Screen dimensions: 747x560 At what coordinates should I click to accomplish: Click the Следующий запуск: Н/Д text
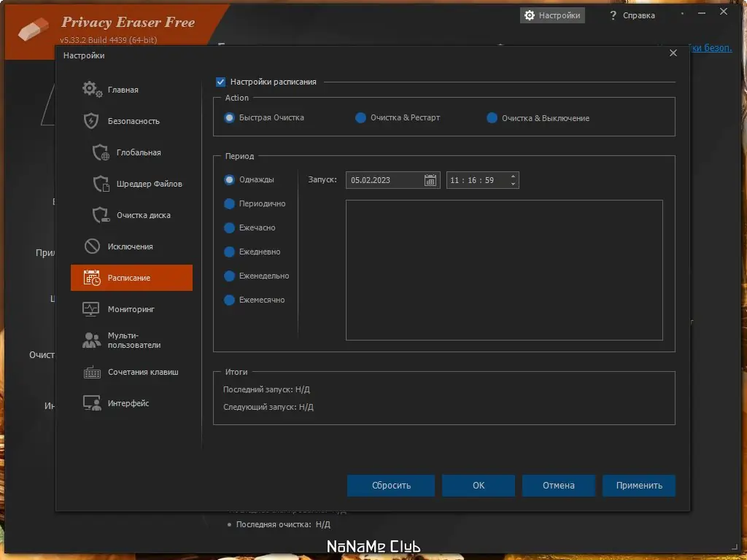(268, 407)
